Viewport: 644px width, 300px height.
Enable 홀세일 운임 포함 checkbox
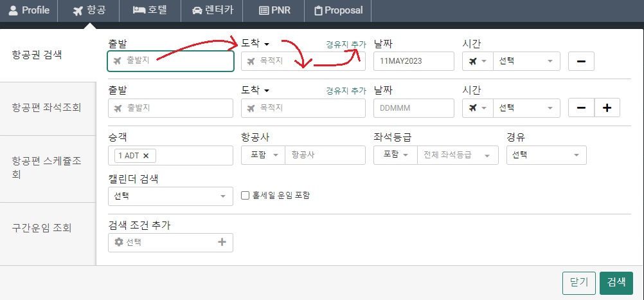tap(246, 196)
